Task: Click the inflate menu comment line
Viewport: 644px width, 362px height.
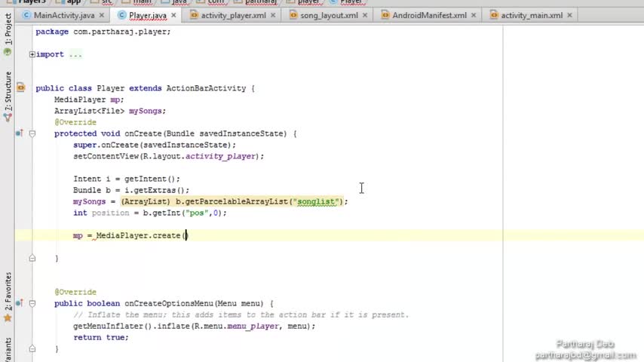Action: (x=241, y=314)
